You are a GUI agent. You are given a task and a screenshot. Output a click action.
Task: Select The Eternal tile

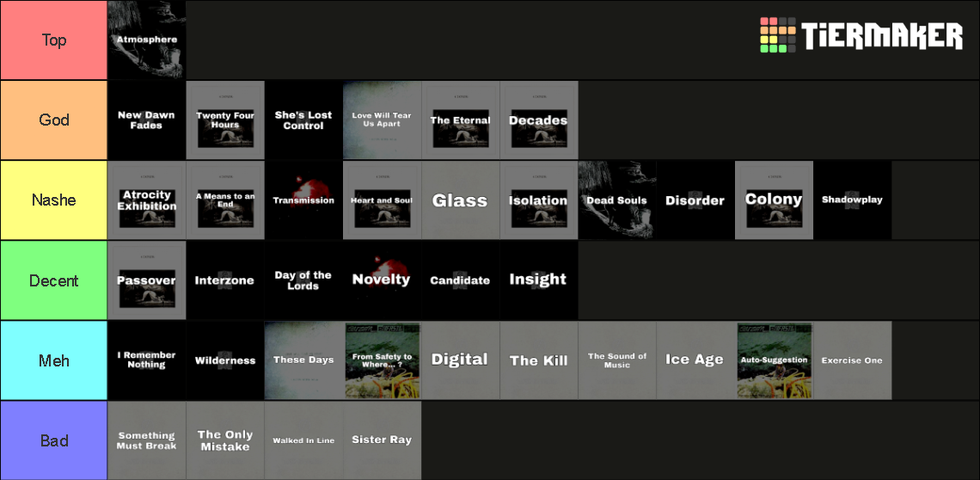tap(461, 120)
